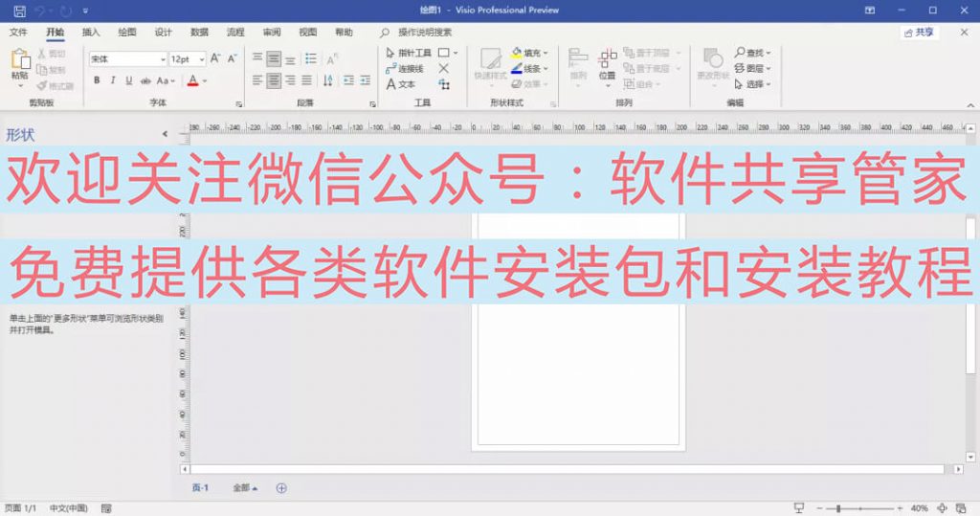This screenshot has width=980, height=516.
Task: Open the Layers (图层) menu
Action: 752,69
